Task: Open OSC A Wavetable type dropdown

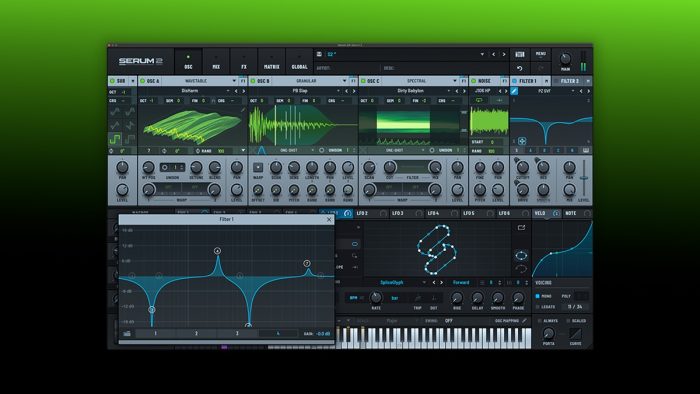Action: pos(234,81)
